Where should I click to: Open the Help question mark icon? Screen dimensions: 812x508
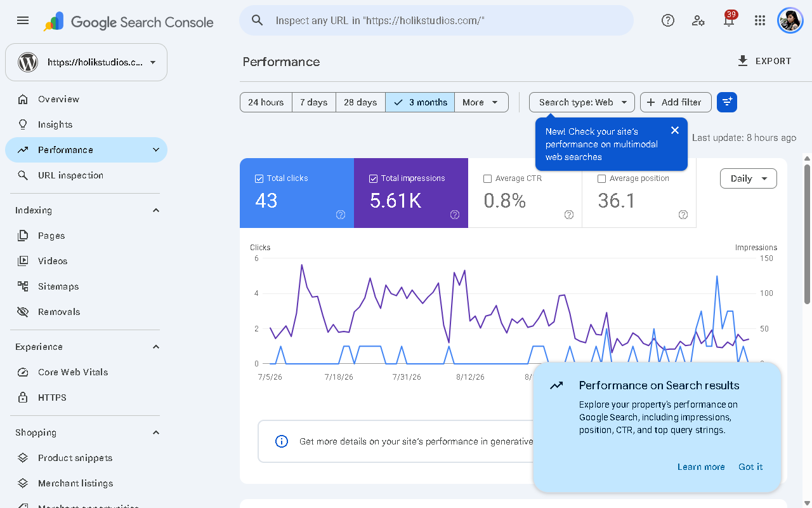[x=668, y=20]
